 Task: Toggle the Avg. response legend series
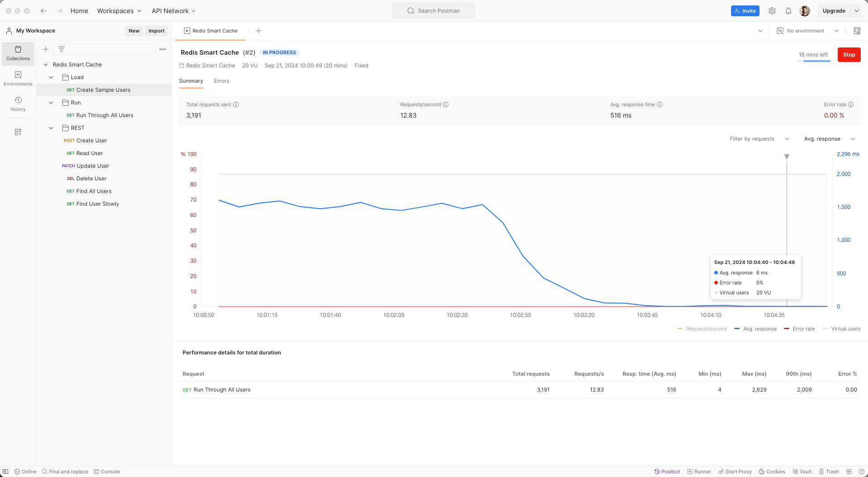[x=755, y=329]
